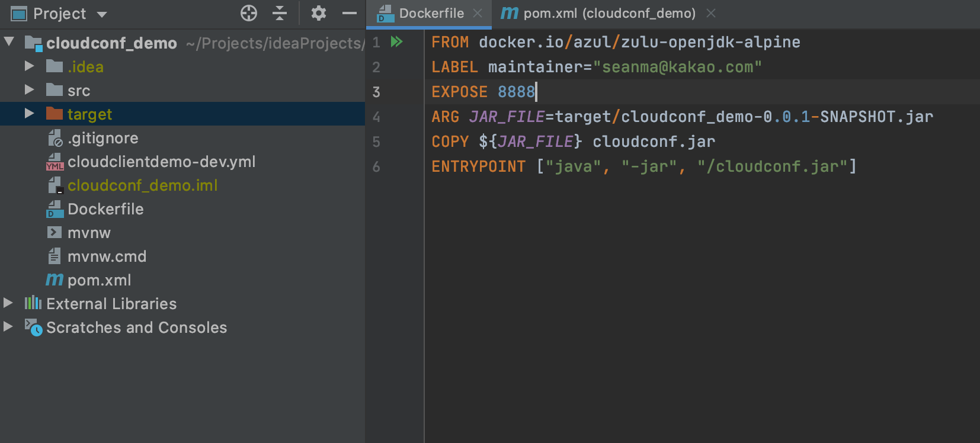The image size is (980, 443).
Task: Click the ~/Projects/ideaProjects/ path text
Action: 275,43
